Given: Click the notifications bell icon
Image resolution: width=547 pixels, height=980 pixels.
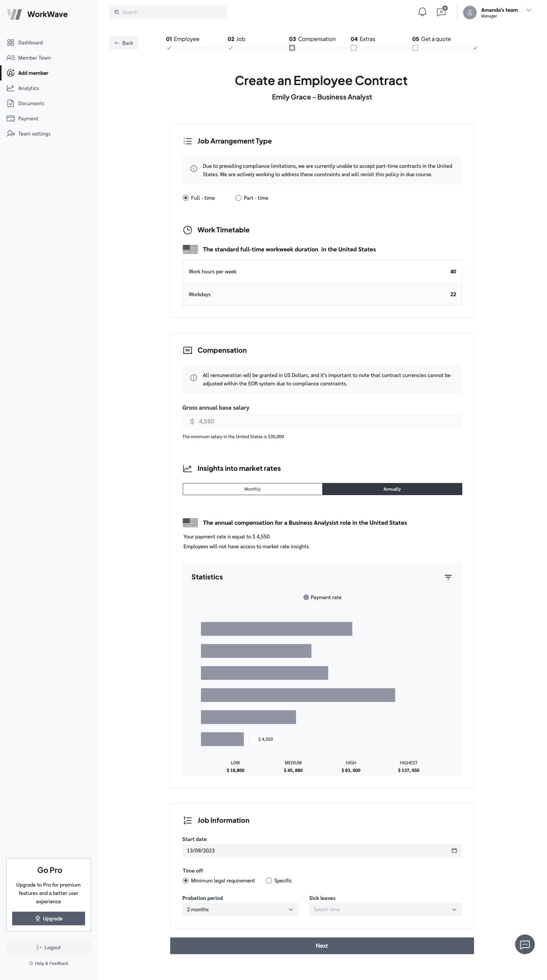Looking at the screenshot, I should [422, 12].
